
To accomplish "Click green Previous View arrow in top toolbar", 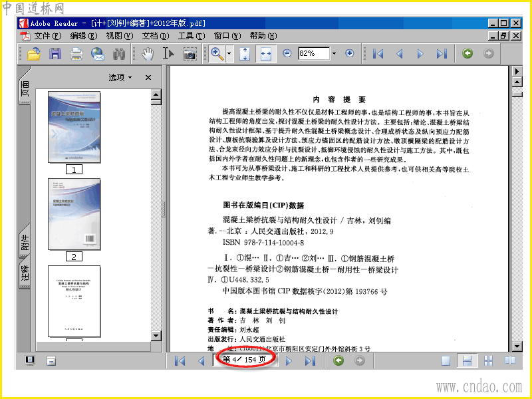I will tap(467, 53).
